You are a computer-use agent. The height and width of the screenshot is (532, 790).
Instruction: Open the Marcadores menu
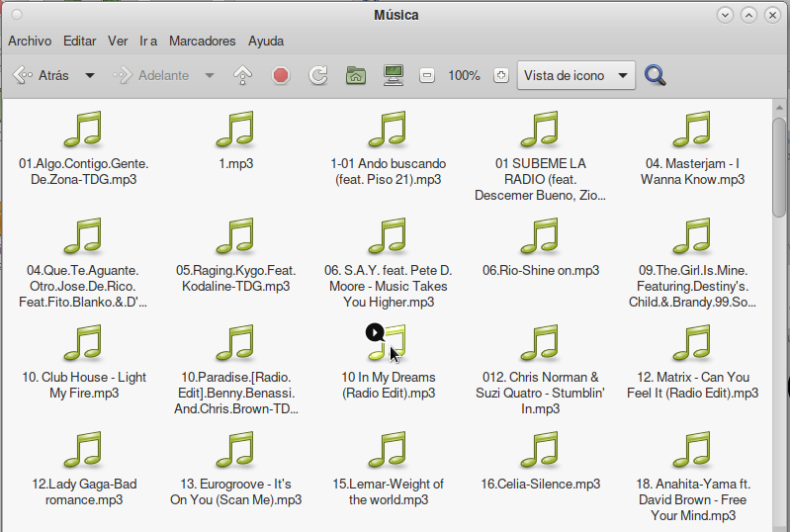click(x=202, y=41)
